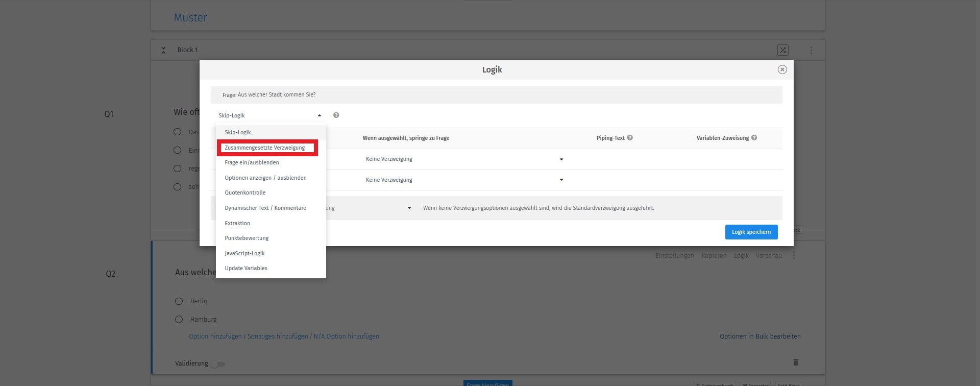Choose JavaScript-Logik in the logic list

tap(271, 253)
